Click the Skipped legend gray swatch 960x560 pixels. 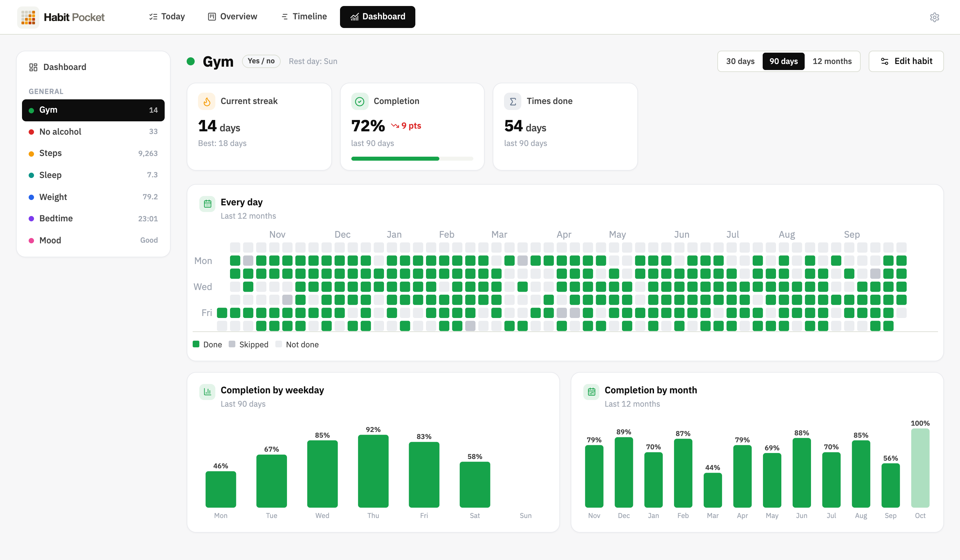click(x=232, y=344)
